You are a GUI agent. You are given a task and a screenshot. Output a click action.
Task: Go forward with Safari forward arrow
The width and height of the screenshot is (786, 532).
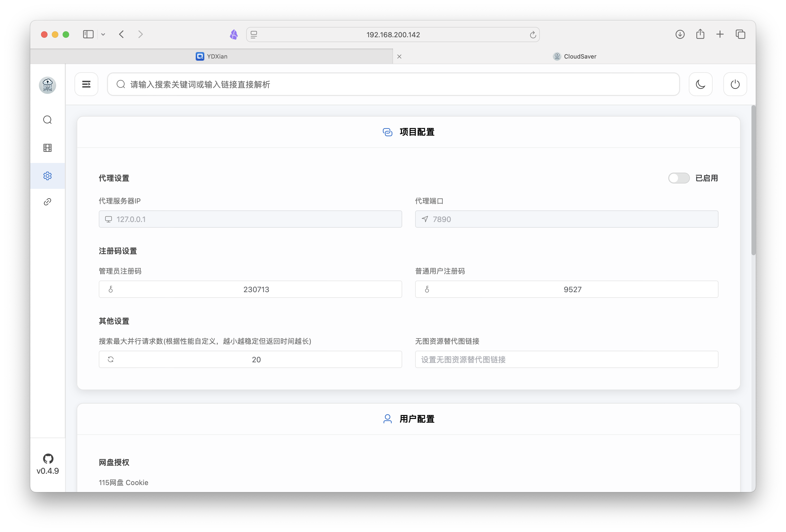(141, 35)
